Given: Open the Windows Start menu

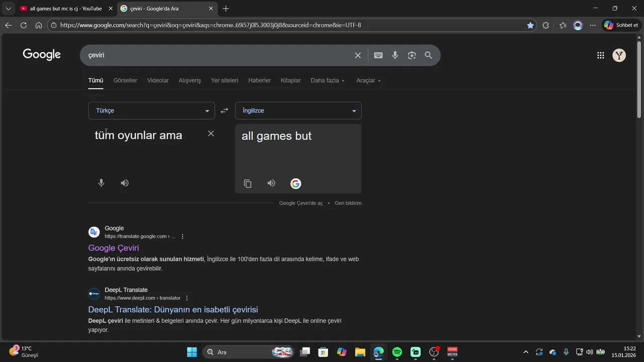Looking at the screenshot, I should click(192, 352).
